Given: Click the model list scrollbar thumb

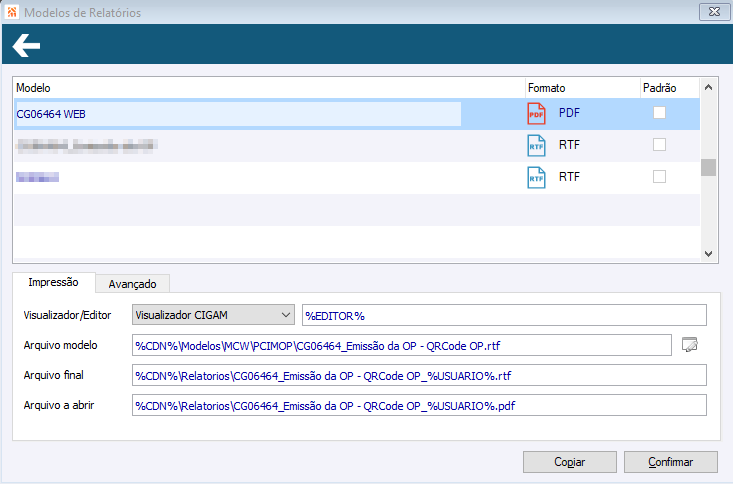Looking at the screenshot, I should (708, 167).
